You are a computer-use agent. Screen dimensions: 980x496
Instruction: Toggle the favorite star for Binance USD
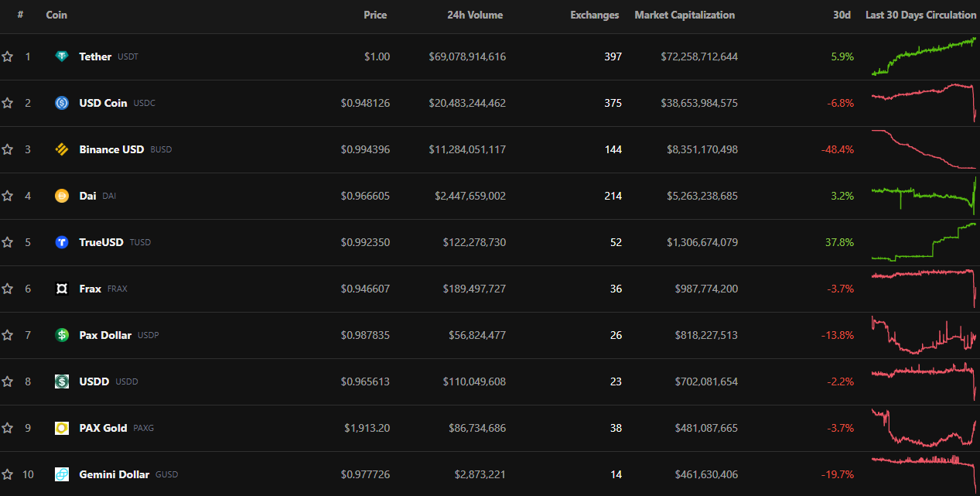point(8,149)
